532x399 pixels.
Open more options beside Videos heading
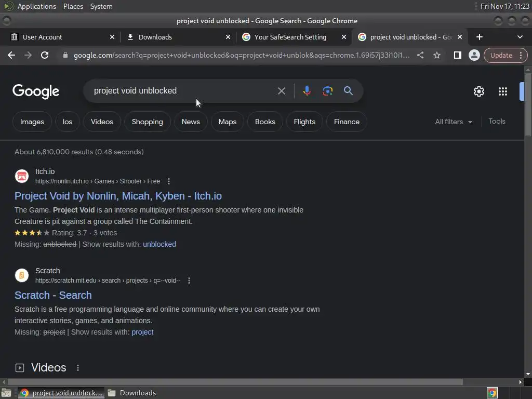78,368
